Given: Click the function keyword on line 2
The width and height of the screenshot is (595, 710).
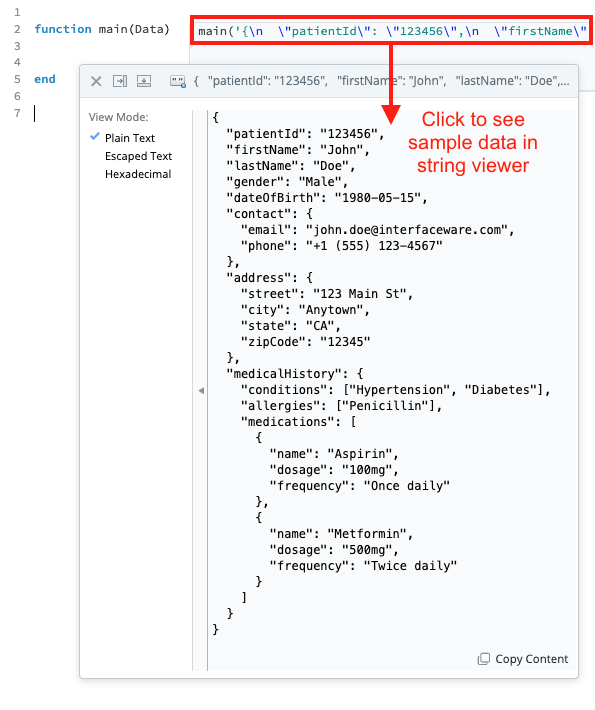Looking at the screenshot, I should click(x=62, y=29).
